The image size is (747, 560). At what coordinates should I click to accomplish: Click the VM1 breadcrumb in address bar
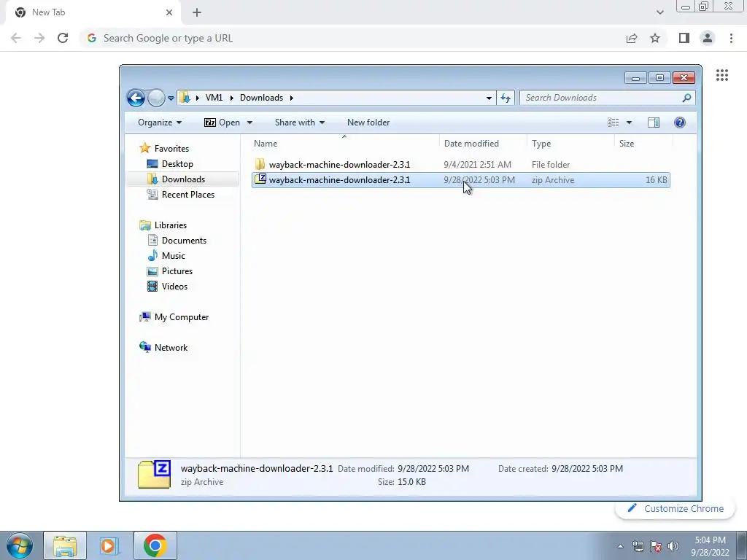tap(214, 98)
